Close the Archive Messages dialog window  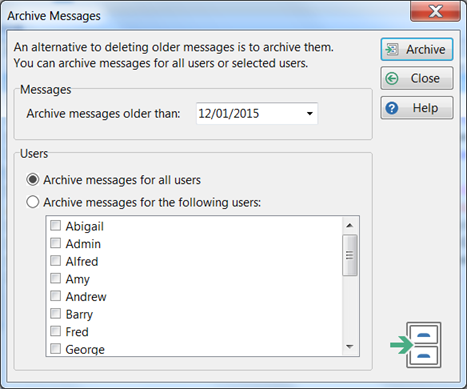435,12
